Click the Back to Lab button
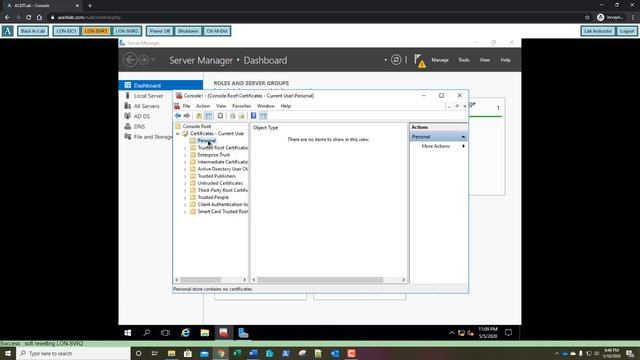This screenshot has height=360, width=640. [x=33, y=31]
